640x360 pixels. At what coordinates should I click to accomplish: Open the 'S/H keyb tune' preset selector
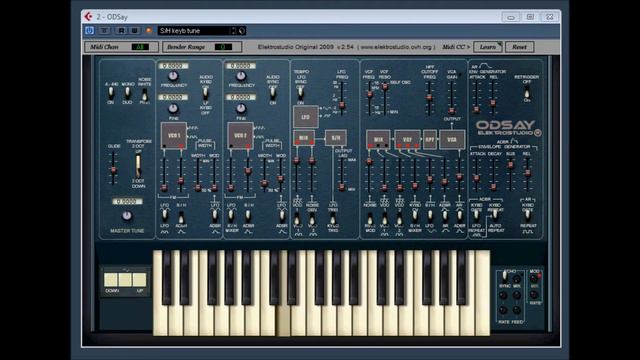tap(193, 31)
